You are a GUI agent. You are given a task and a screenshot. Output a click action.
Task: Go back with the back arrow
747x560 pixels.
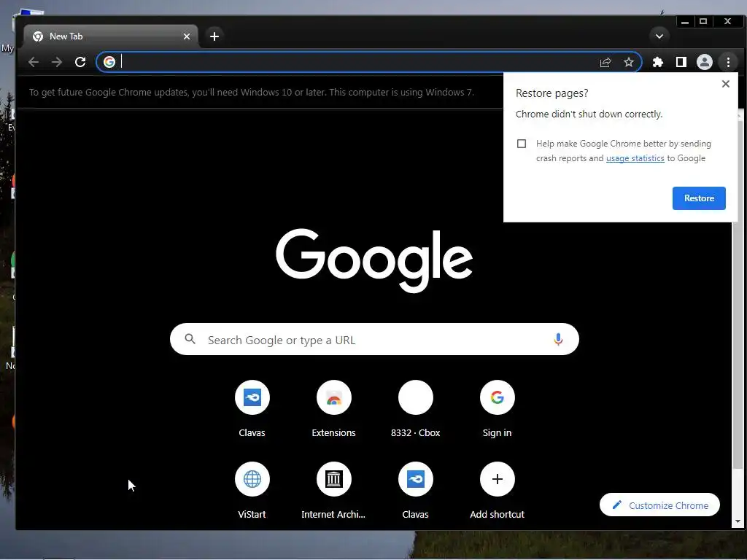pyautogui.click(x=34, y=62)
